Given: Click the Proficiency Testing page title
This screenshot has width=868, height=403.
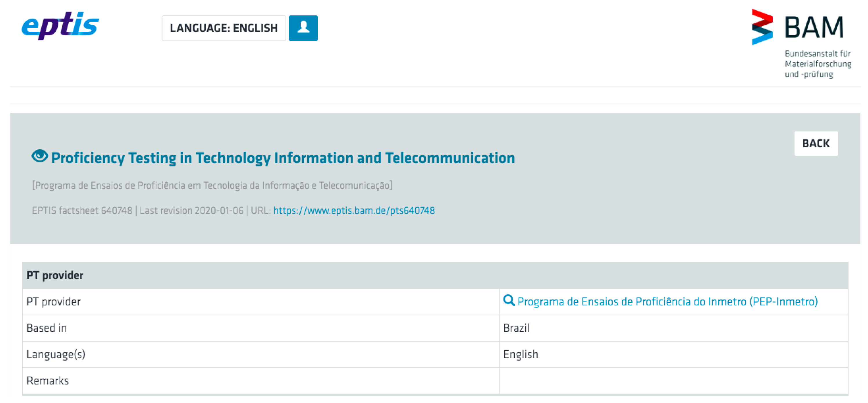Looking at the screenshot, I should point(283,158).
